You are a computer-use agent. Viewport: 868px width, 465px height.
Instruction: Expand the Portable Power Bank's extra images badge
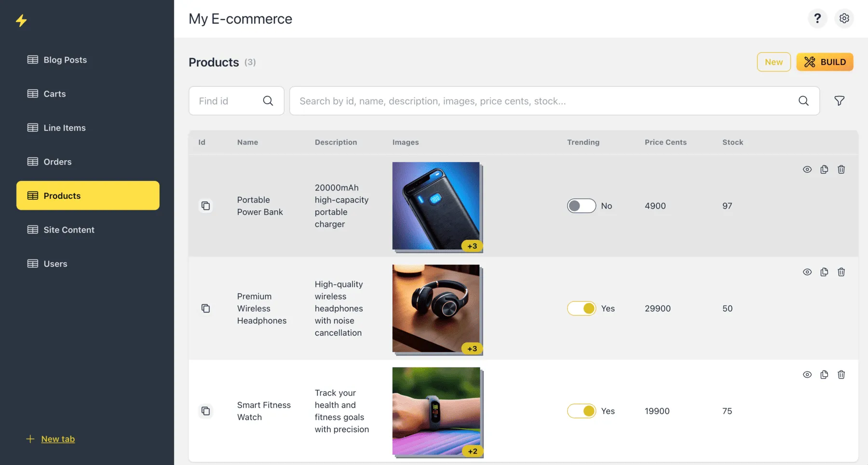pyautogui.click(x=472, y=246)
